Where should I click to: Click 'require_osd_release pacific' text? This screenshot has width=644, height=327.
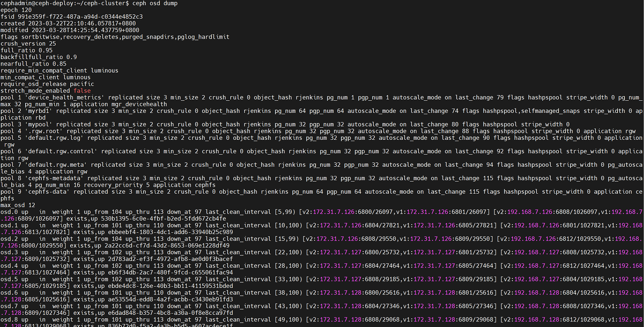(x=47, y=84)
